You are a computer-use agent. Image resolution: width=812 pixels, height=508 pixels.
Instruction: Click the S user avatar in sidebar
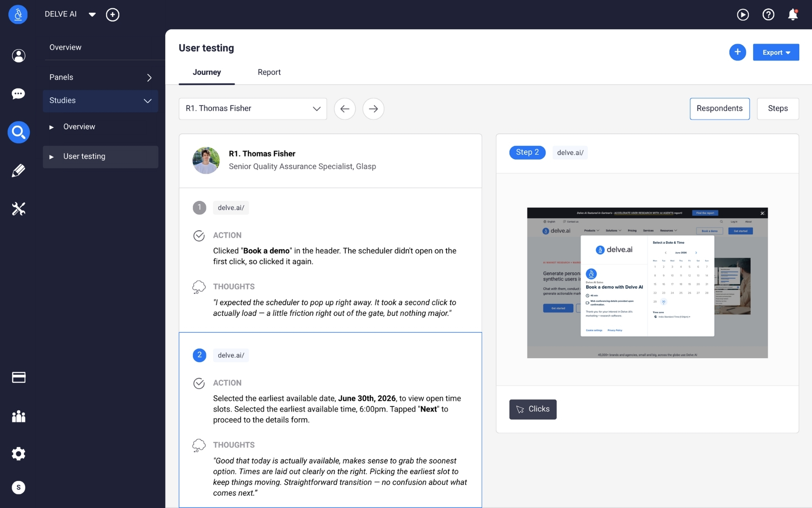[18, 488]
